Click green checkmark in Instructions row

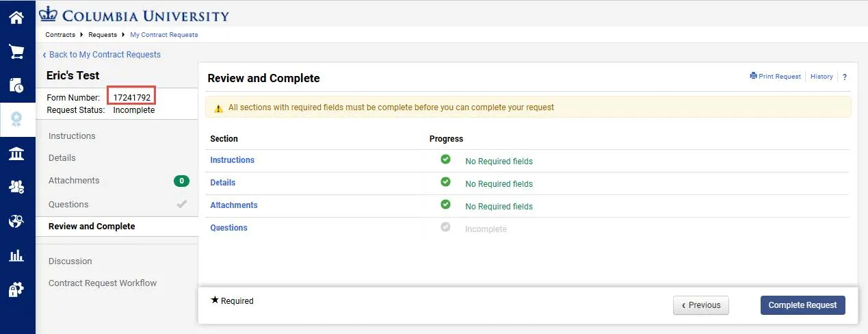445,159
